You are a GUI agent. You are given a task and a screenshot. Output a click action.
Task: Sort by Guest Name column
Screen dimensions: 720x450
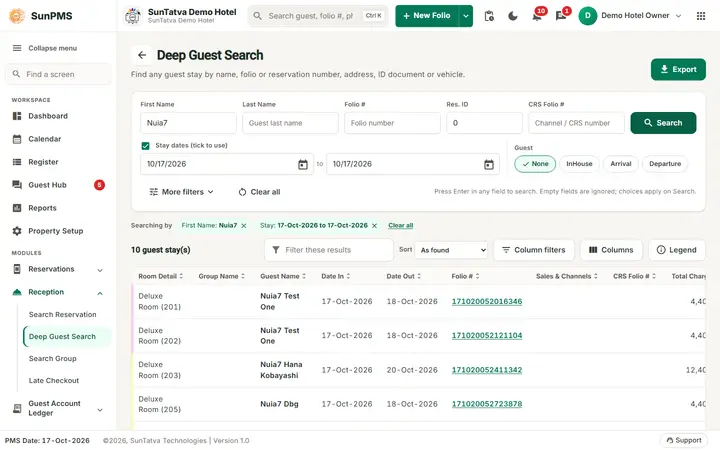pos(283,276)
